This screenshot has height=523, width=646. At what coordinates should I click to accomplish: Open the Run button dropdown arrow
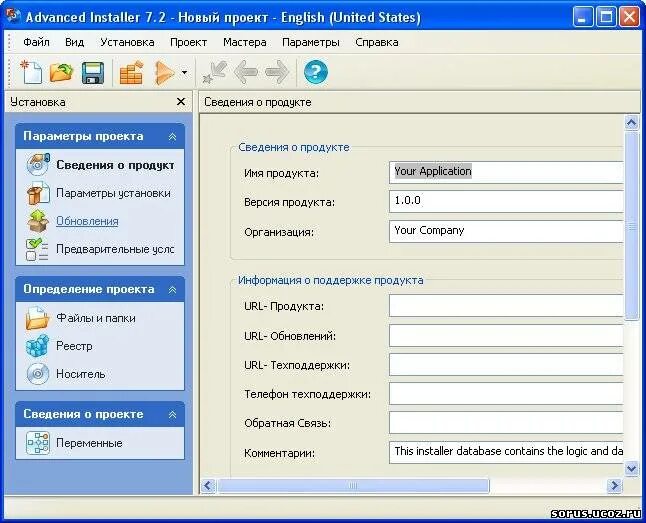coord(184,73)
